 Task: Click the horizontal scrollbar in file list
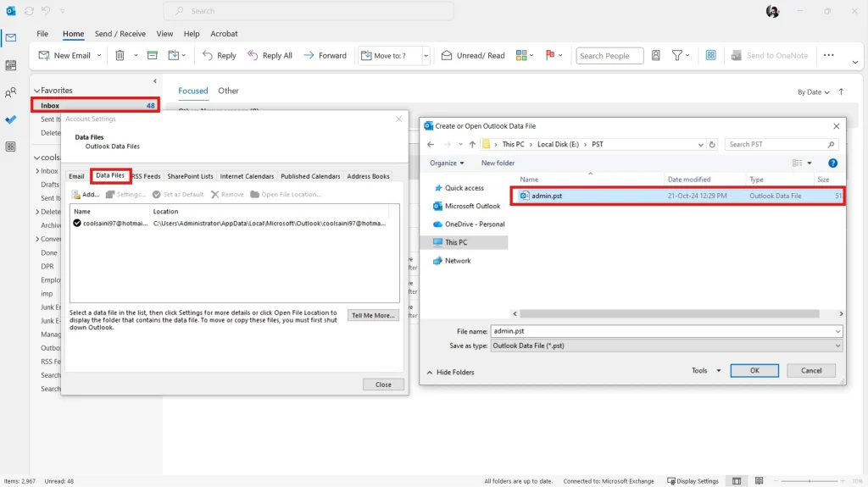point(670,313)
